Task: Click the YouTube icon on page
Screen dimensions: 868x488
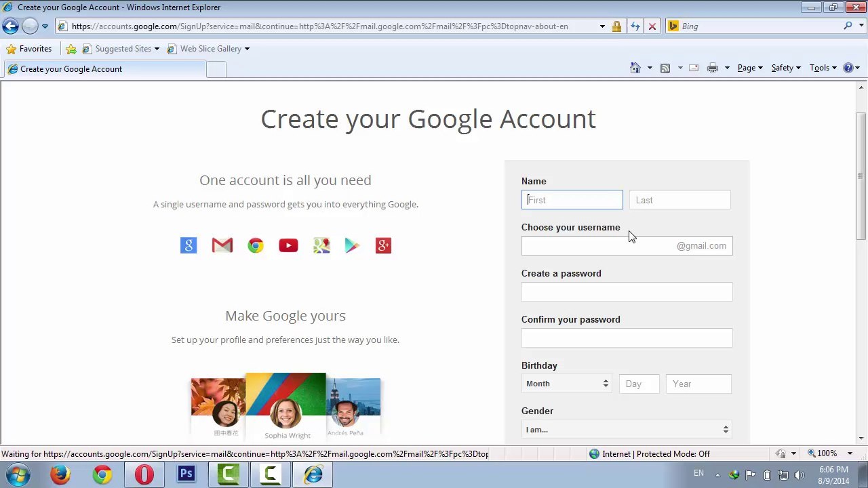Action: (288, 245)
